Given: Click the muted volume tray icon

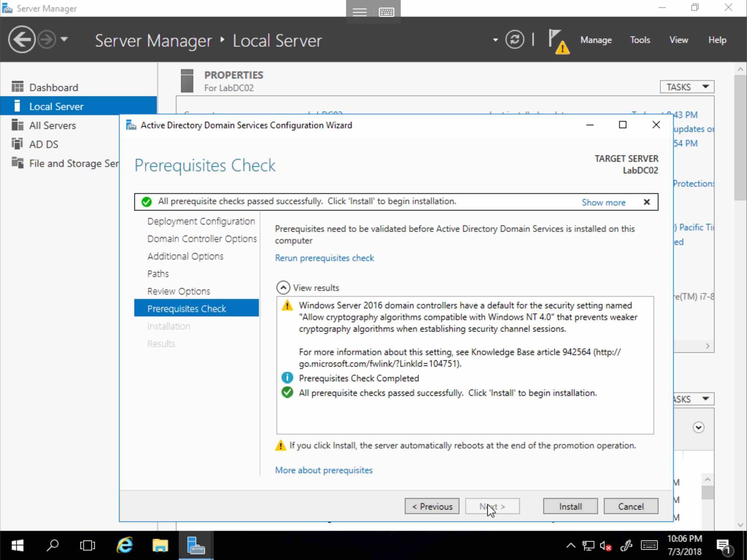Looking at the screenshot, I should [x=605, y=546].
